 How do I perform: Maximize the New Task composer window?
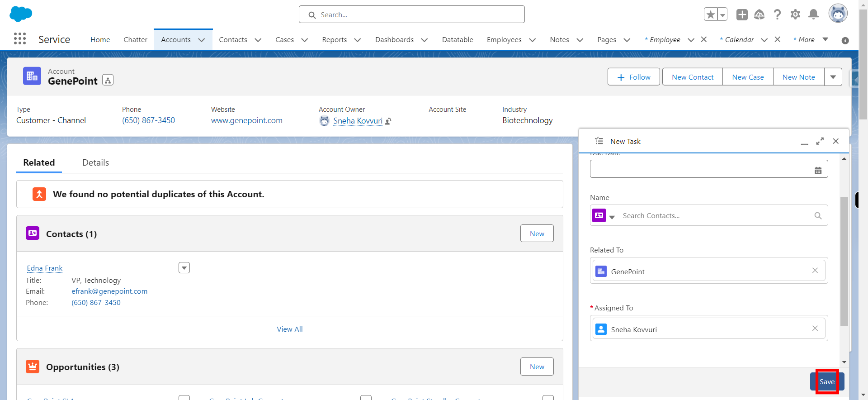(820, 141)
